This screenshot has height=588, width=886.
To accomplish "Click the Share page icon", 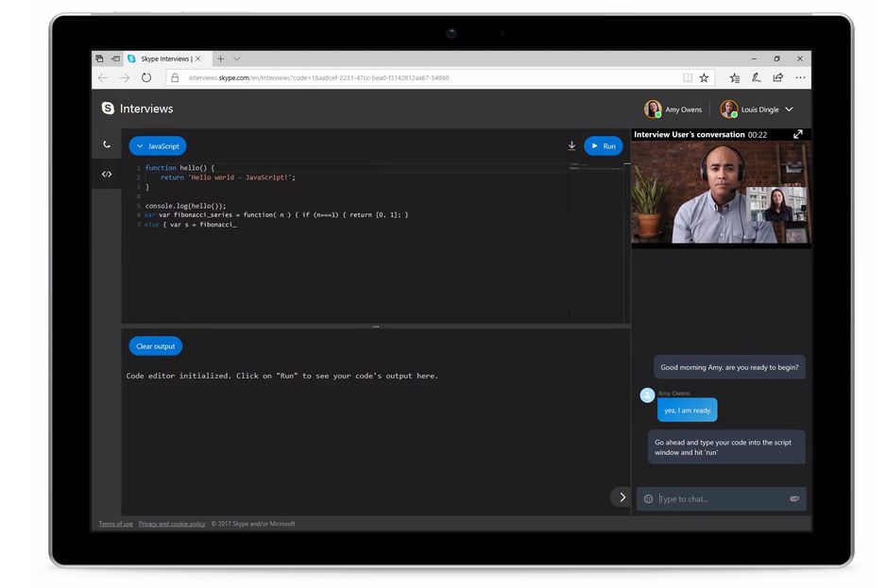I will pos(778,78).
